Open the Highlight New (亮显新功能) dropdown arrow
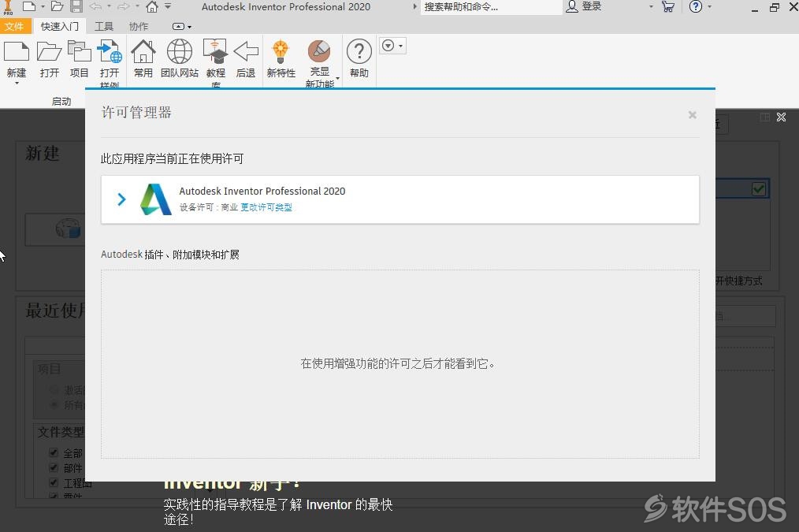Screen dimensions: 799x532 [x=337, y=78]
